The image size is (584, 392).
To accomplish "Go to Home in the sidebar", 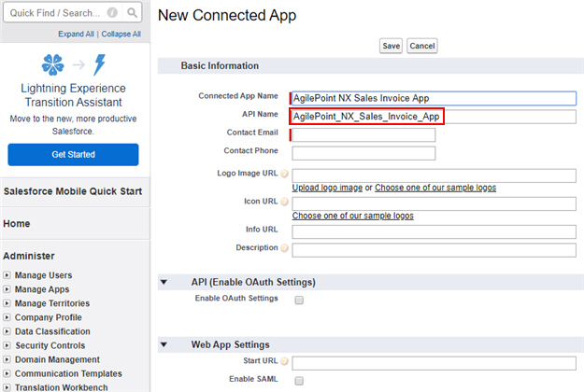I will (x=17, y=223).
